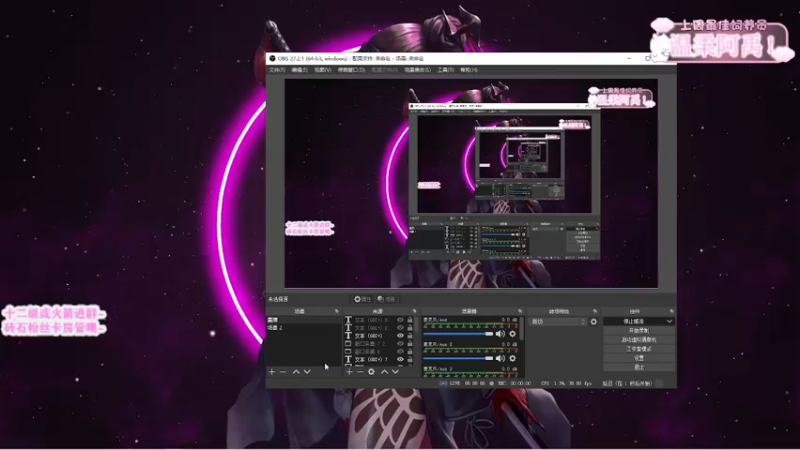Image resolution: width=800 pixels, height=450 pixels.
Task: Click the source 滤镜 filters button
Action: [386, 299]
